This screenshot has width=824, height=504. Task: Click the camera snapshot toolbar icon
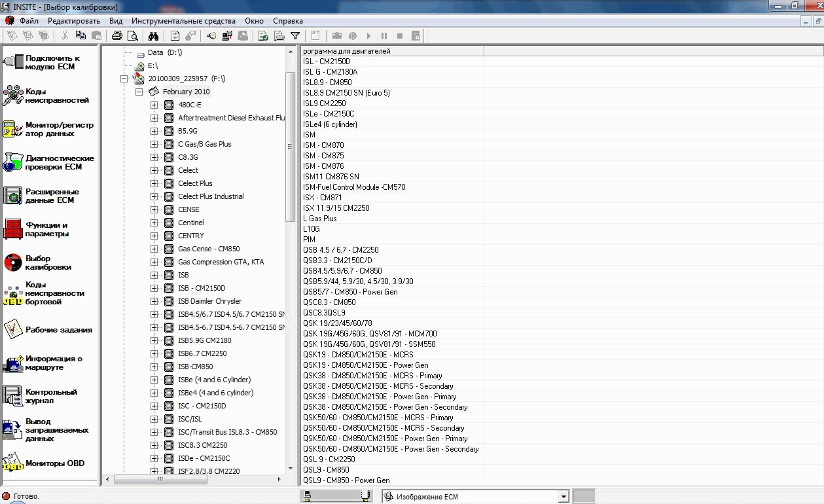[x=337, y=35]
